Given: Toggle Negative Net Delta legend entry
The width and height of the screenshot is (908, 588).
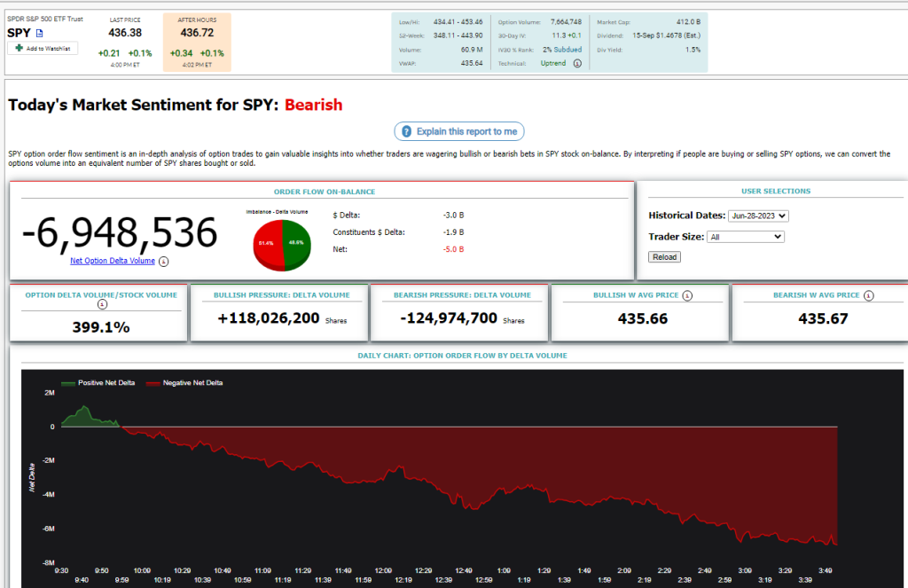Looking at the screenshot, I should 184,383.
